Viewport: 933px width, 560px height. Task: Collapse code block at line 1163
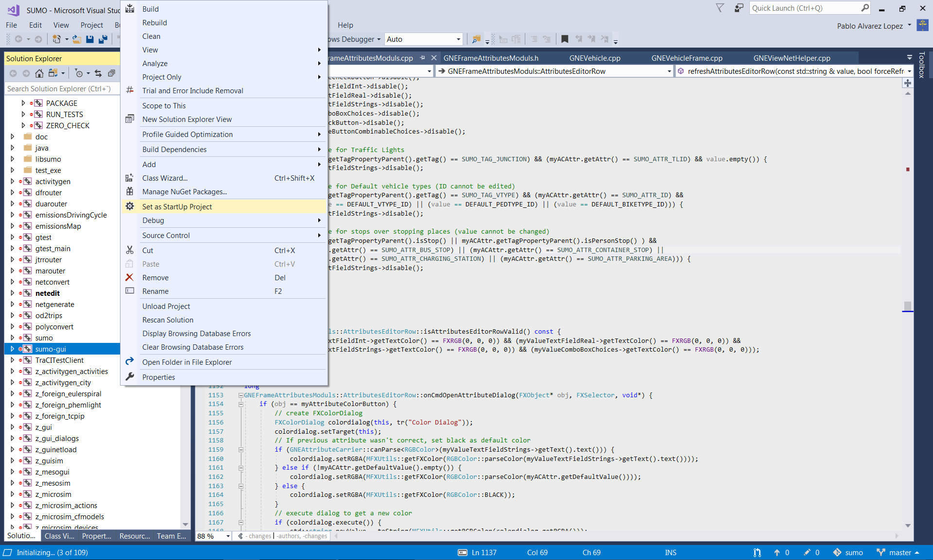click(241, 486)
